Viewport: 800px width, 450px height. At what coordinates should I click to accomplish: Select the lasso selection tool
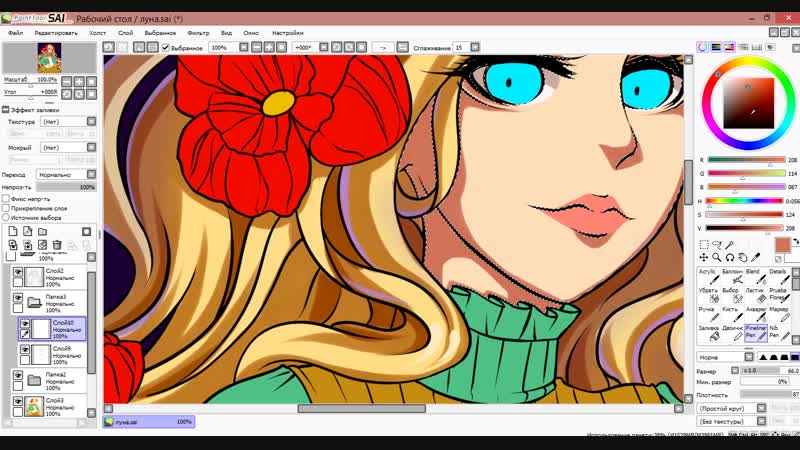click(x=717, y=244)
